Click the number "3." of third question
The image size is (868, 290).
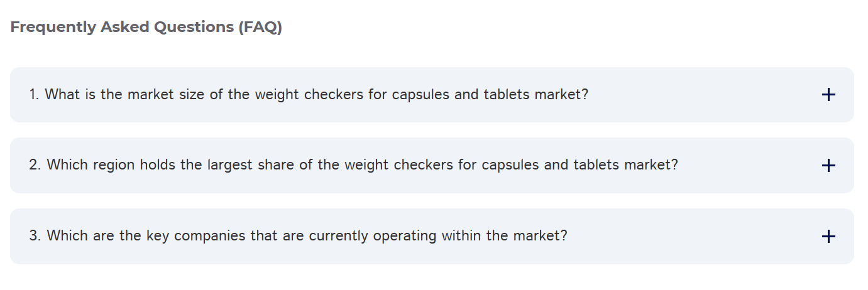click(x=35, y=236)
